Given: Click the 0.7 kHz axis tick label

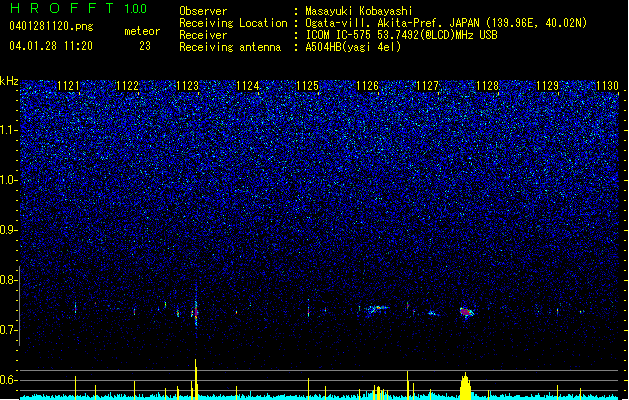Looking at the screenshot, I should [x=7, y=330].
